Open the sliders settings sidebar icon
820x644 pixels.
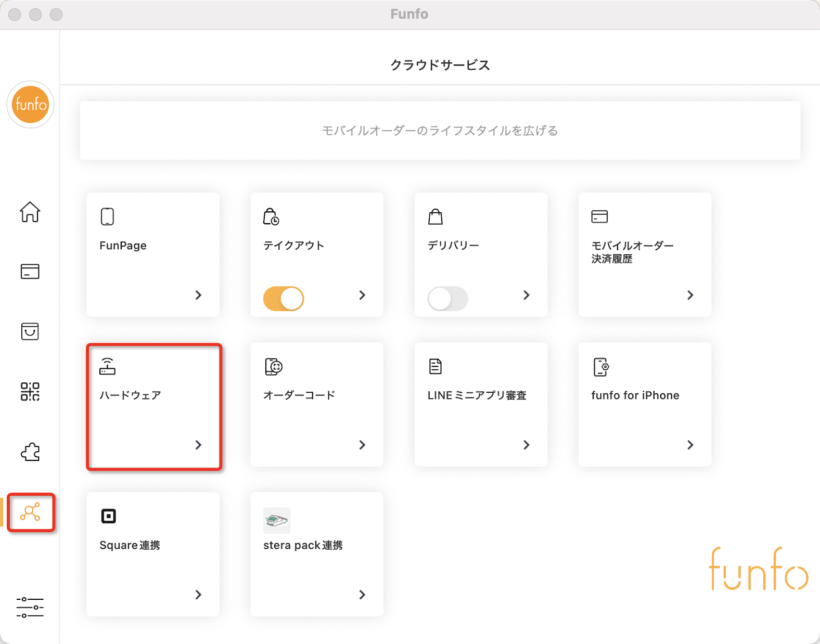(30, 607)
